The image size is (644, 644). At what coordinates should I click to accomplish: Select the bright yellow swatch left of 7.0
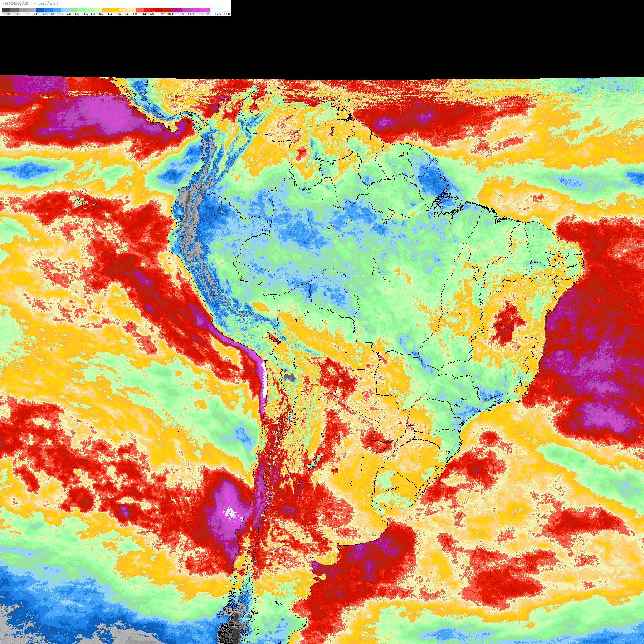115,10
